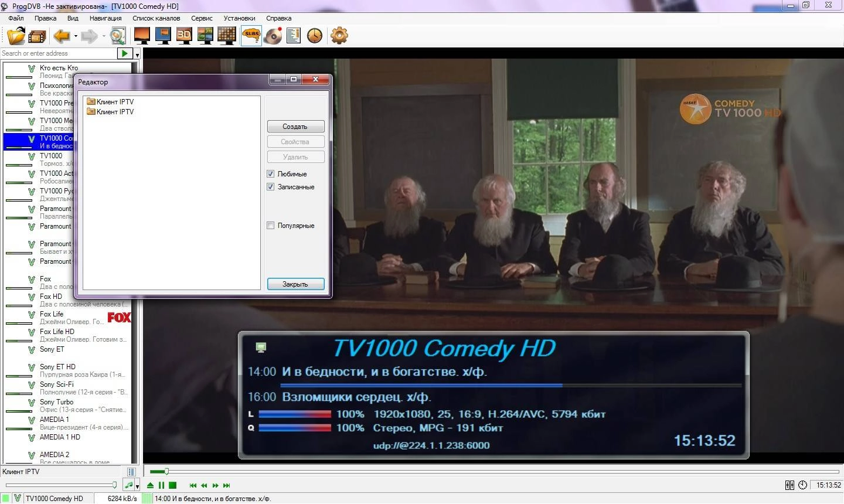Pause playback with green pause button
The height and width of the screenshot is (504, 844).
tap(161, 485)
